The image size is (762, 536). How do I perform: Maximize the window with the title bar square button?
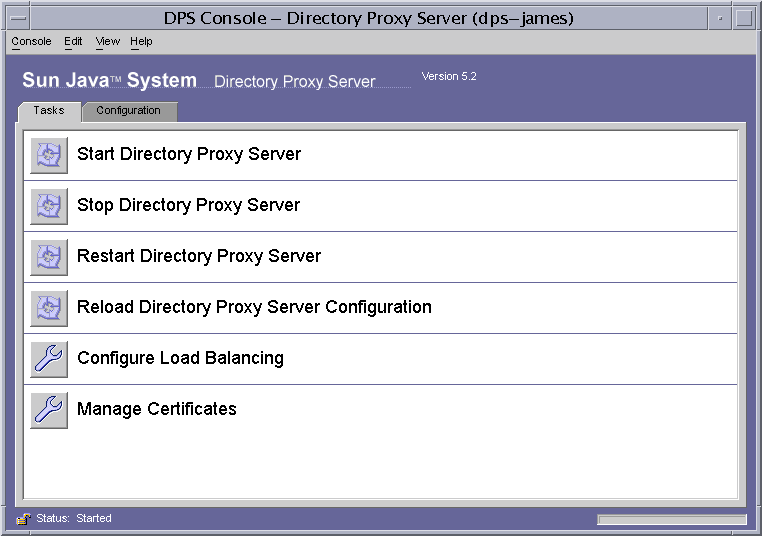[744, 18]
